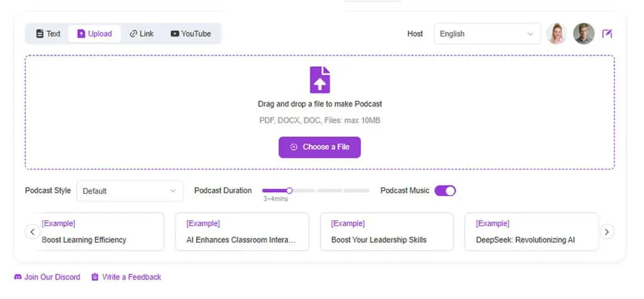Select the male host avatar
This screenshot has height=299, width=644.
[x=584, y=34]
